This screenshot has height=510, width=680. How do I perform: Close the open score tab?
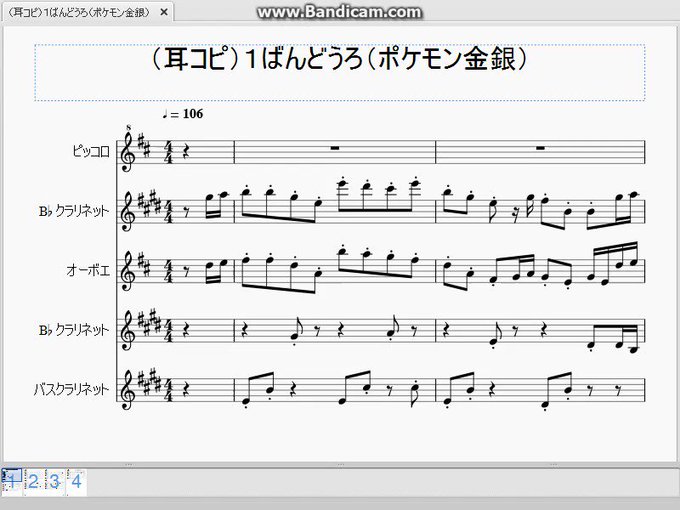click(x=164, y=12)
